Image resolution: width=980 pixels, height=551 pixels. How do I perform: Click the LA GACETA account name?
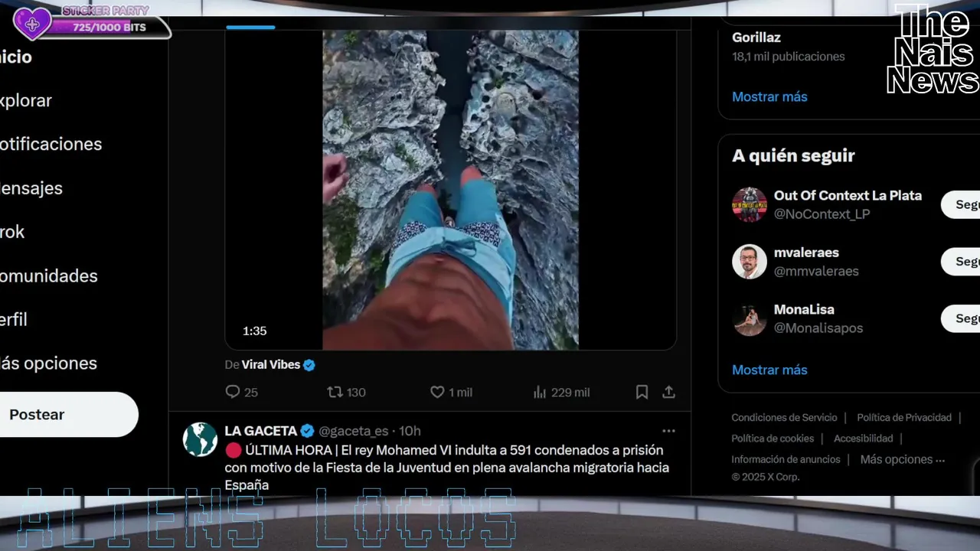click(260, 431)
